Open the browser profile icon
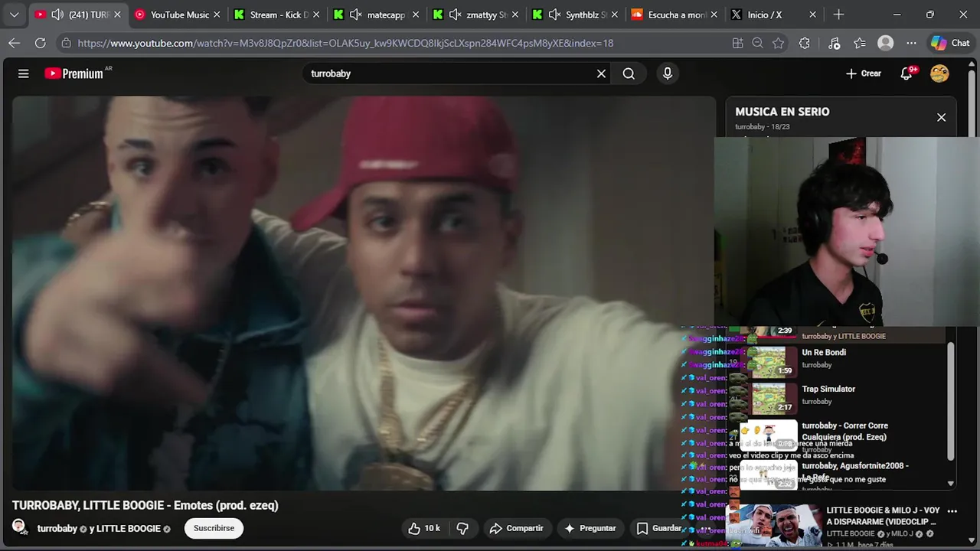 tap(886, 44)
